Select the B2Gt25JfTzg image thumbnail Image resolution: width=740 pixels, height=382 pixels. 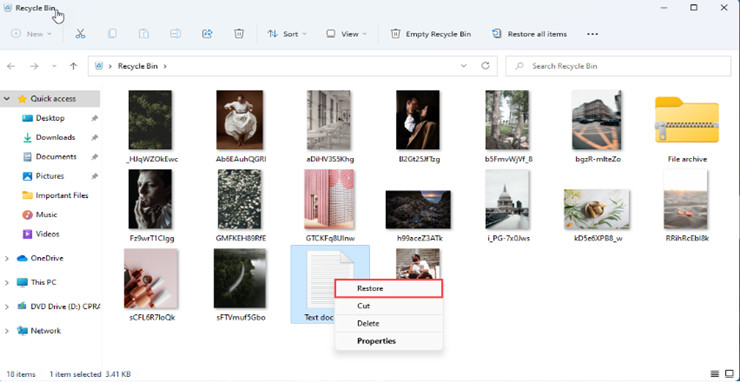(x=418, y=120)
